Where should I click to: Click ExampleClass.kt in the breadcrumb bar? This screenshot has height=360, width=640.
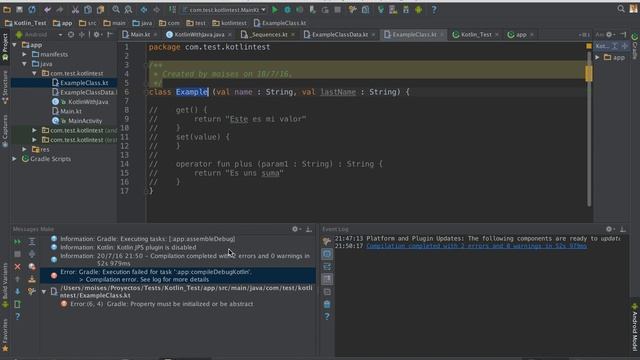[280, 23]
